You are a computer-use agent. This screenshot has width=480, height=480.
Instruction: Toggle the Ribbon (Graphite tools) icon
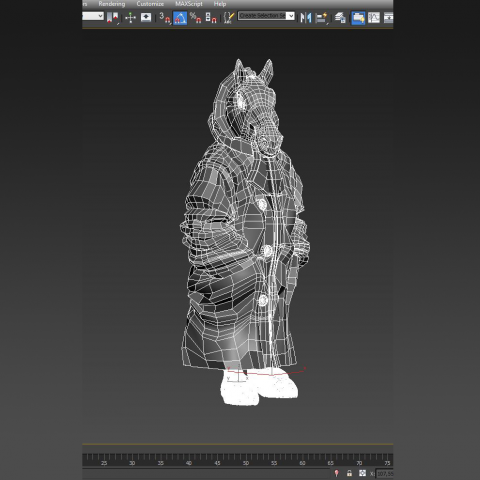tap(358, 18)
